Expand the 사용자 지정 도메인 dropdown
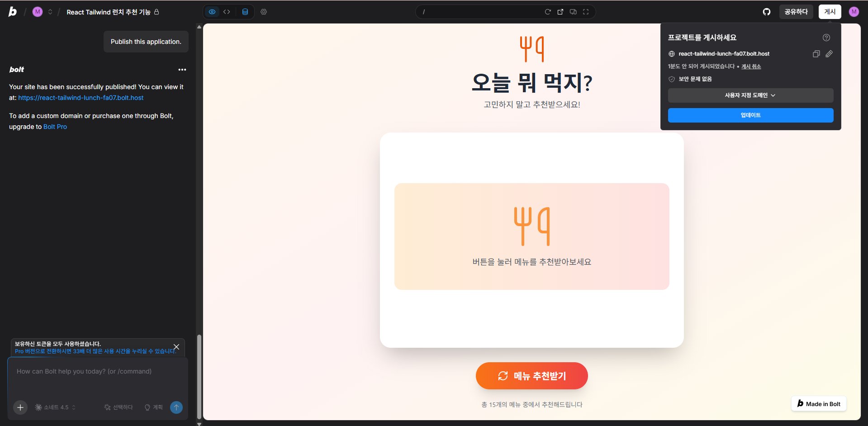This screenshot has height=426, width=868. click(750, 95)
